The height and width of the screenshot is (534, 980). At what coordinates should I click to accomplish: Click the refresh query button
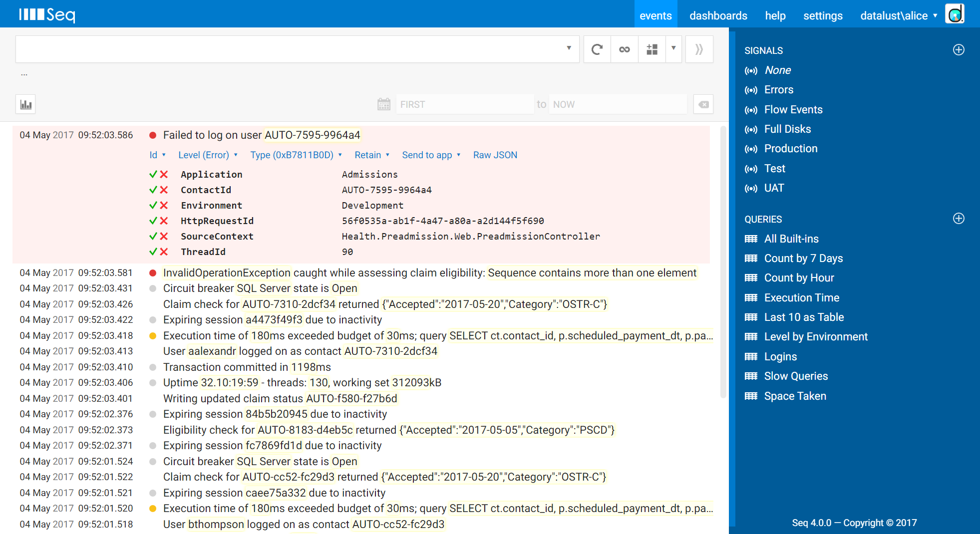597,49
